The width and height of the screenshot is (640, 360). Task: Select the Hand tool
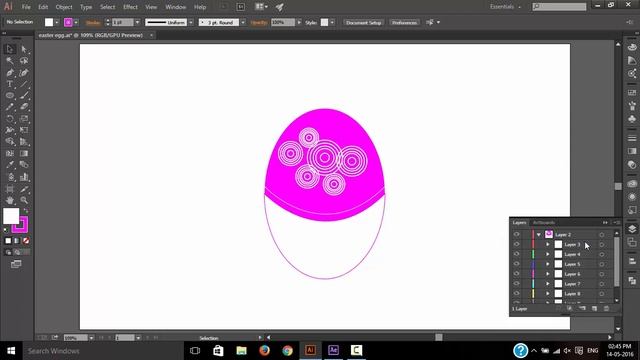pyautogui.click(x=10, y=200)
